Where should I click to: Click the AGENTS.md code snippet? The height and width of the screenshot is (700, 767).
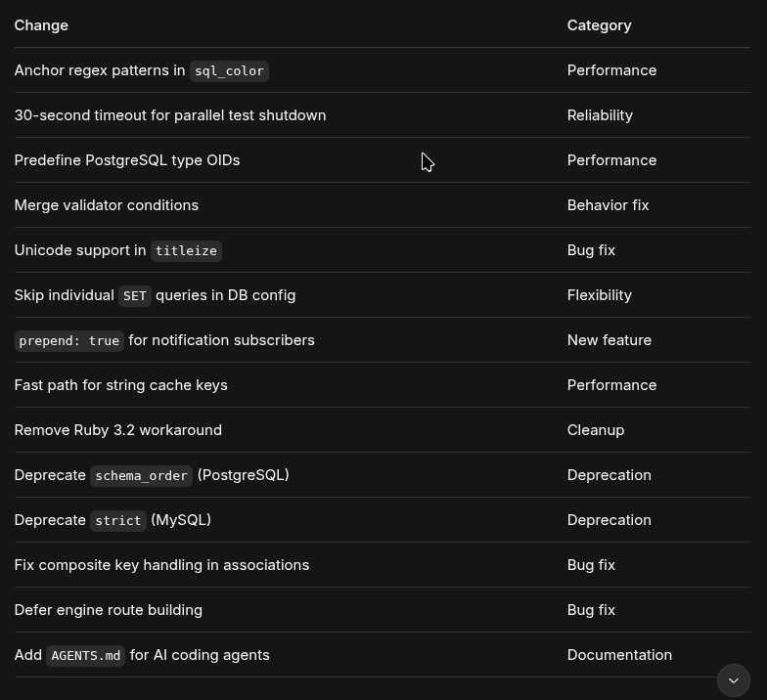coord(86,656)
